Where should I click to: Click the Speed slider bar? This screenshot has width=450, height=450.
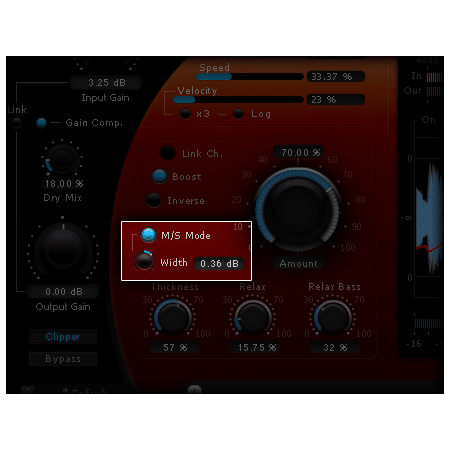point(250,77)
